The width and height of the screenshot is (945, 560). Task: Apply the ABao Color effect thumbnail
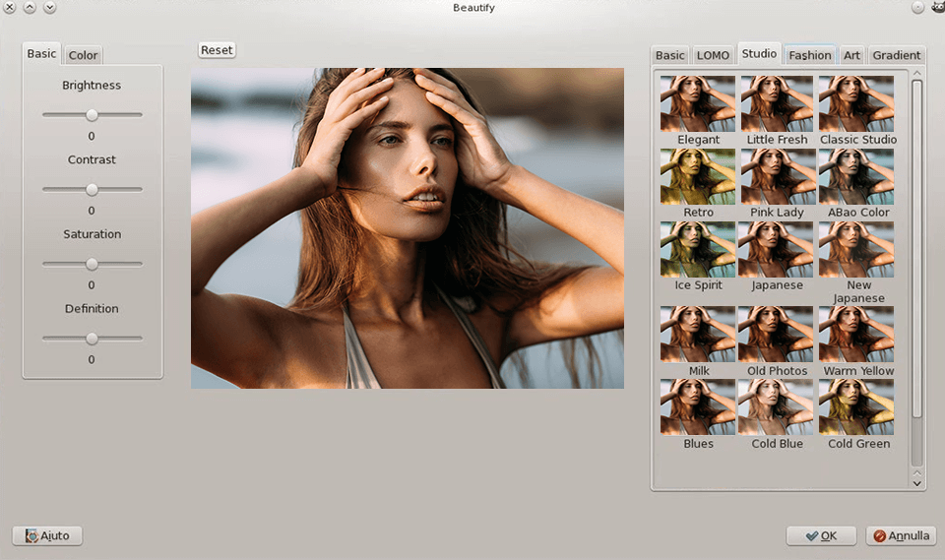tap(855, 176)
